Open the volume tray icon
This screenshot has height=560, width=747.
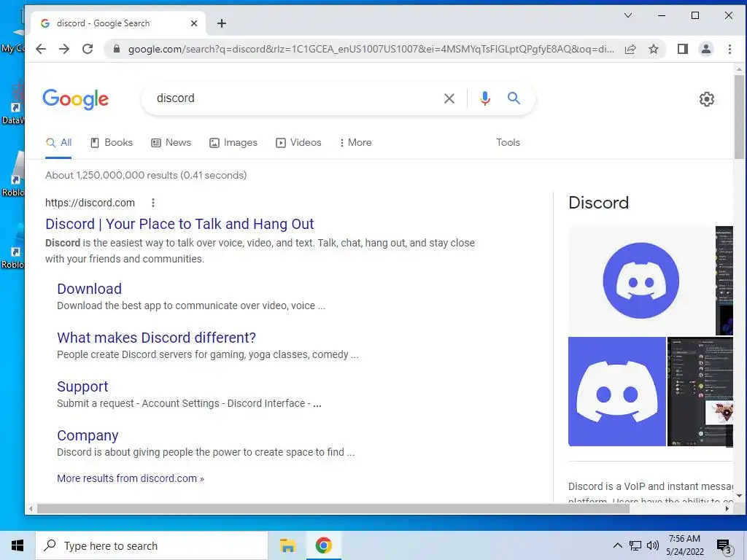tap(653, 545)
